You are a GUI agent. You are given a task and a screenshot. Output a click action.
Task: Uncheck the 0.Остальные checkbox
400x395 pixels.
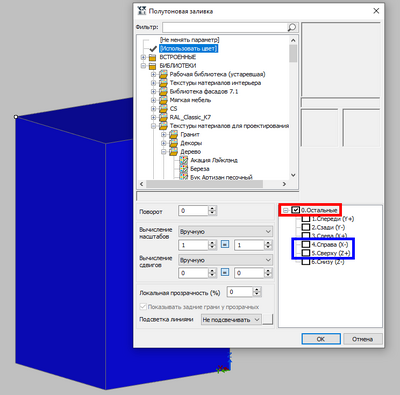coord(296,210)
